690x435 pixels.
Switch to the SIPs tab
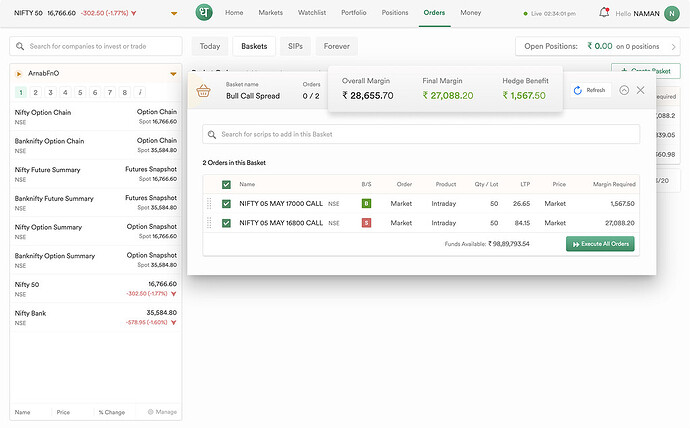(295, 46)
